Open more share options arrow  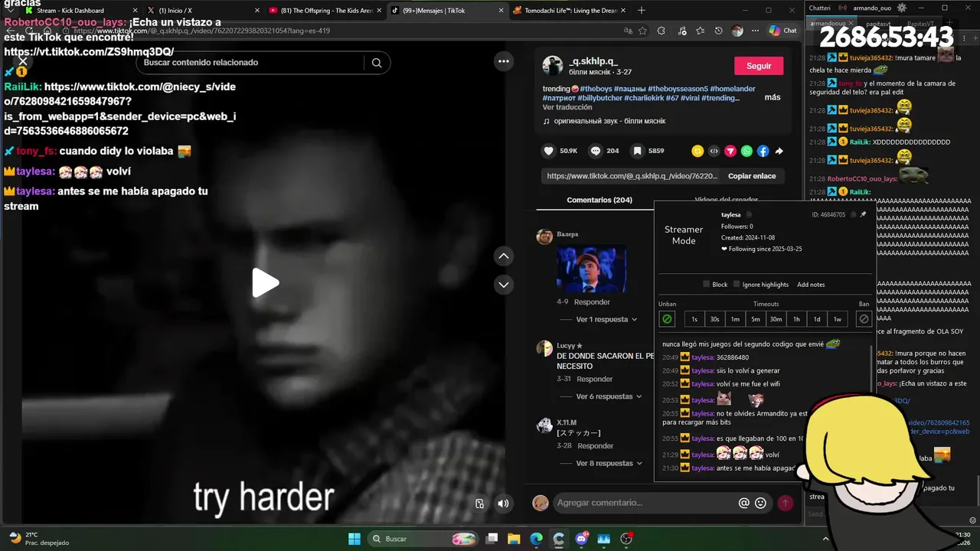point(779,151)
